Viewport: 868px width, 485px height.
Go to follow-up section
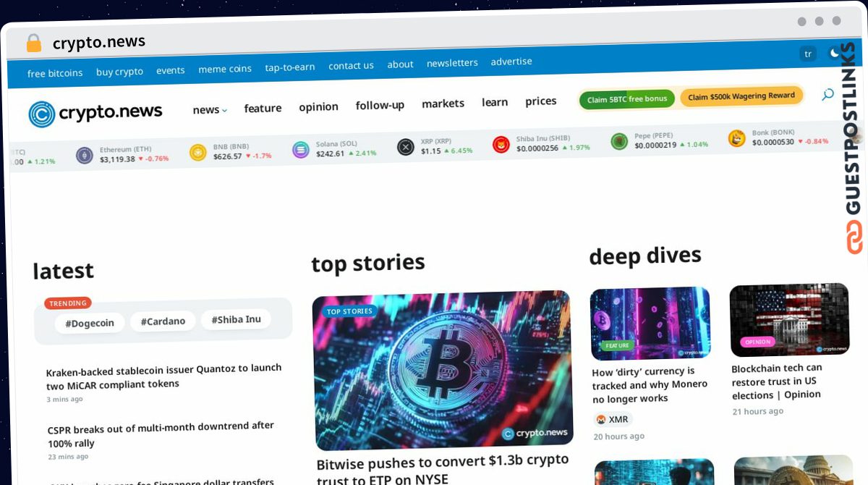pyautogui.click(x=380, y=106)
